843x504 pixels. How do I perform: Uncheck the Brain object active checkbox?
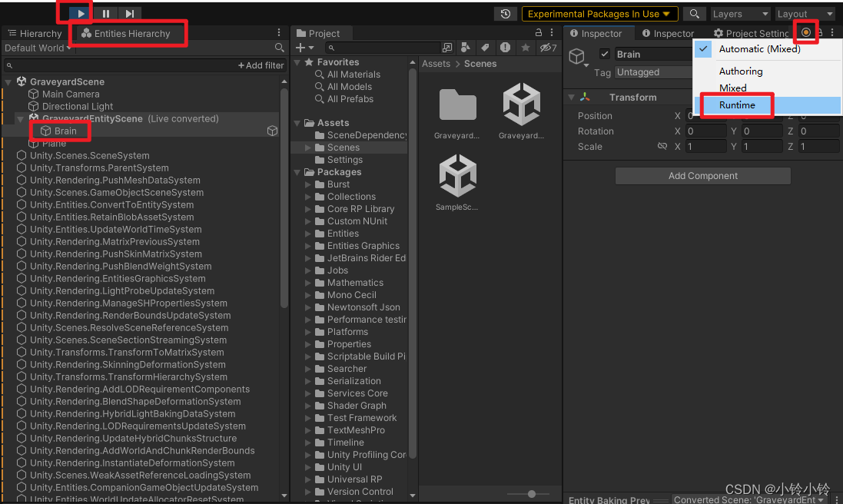[605, 54]
